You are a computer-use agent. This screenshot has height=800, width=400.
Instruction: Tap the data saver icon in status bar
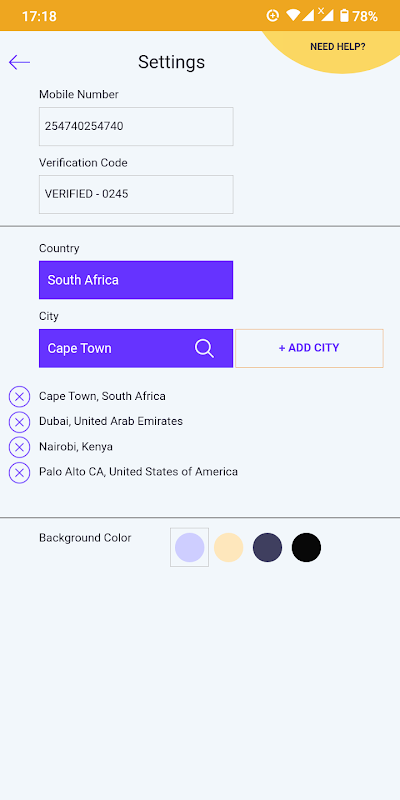[x=273, y=16]
